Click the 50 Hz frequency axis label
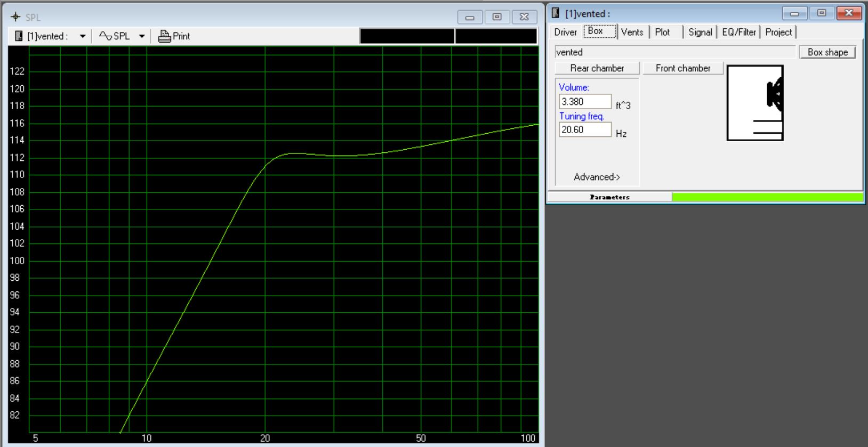 421,438
